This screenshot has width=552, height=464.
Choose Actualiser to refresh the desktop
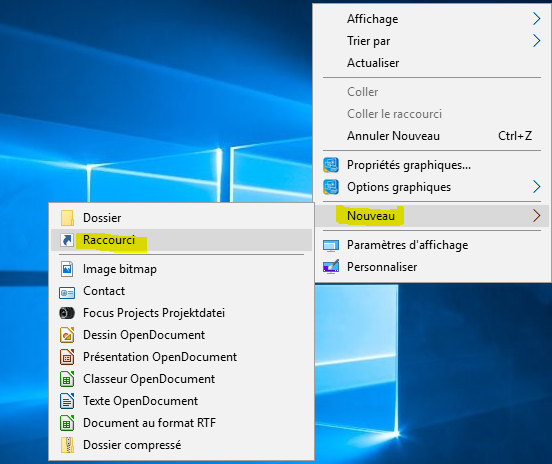click(x=432, y=63)
